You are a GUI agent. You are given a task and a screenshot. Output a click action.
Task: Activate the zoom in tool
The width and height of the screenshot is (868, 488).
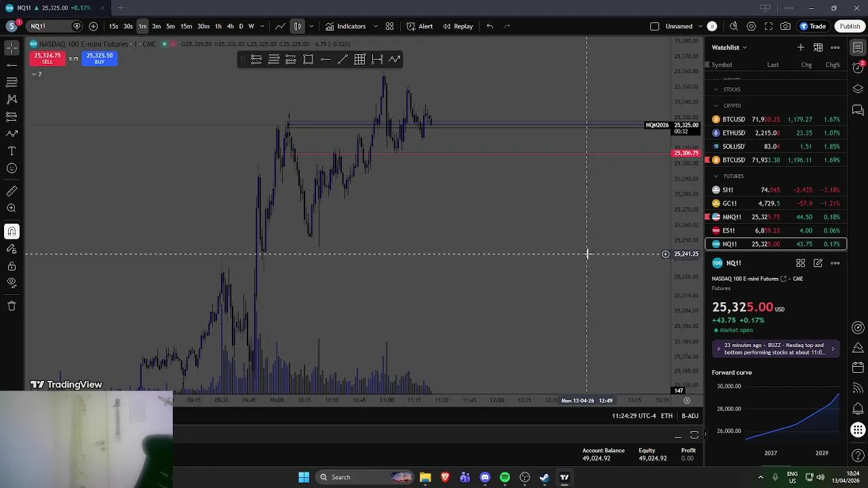12,208
